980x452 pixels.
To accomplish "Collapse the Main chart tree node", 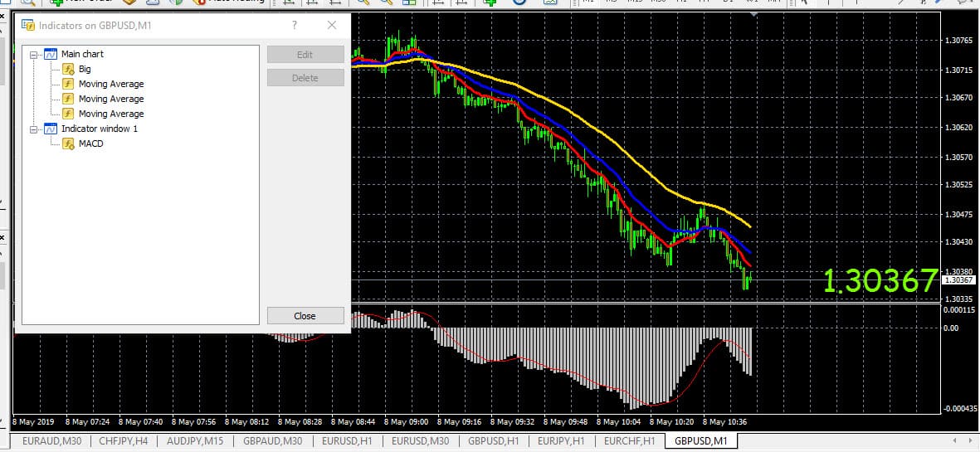I will [x=34, y=55].
